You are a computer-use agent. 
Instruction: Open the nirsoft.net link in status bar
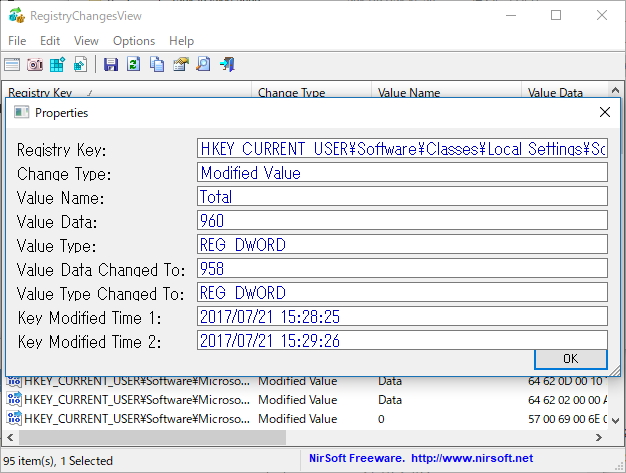[472, 458]
